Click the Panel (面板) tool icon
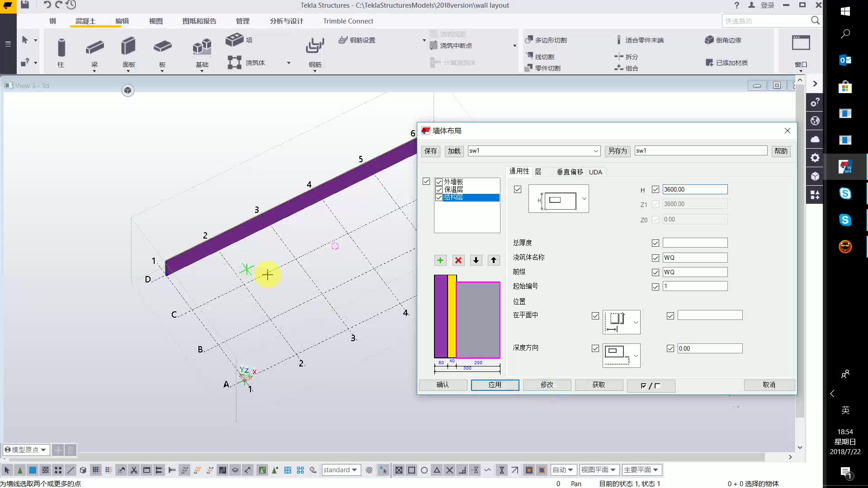The image size is (868, 488). click(x=128, y=47)
